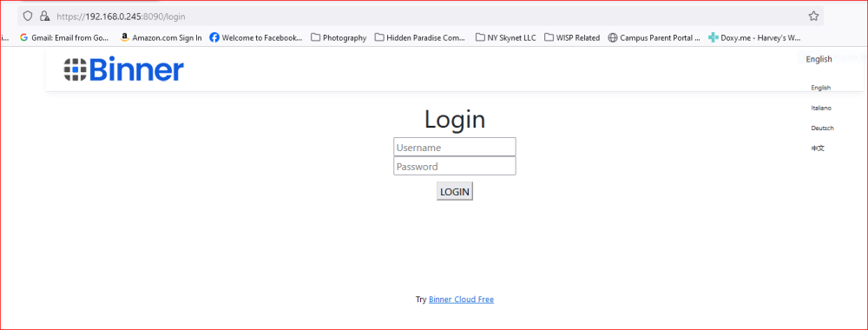Open the language dropdown showing English
868x330 pixels.
(x=819, y=59)
